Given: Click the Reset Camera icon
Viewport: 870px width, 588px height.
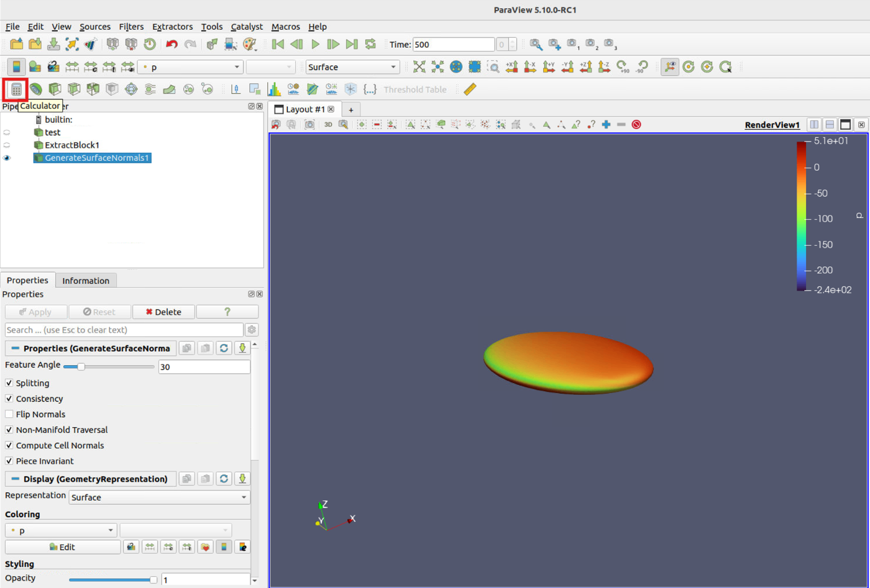Looking at the screenshot, I should (x=419, y=67).
